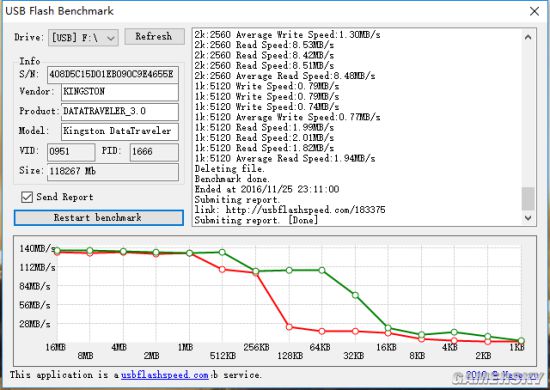Viewport: 550px width, 390px height.
Task: Click the Restart benchmark button
Action: [x=99, y=218]
